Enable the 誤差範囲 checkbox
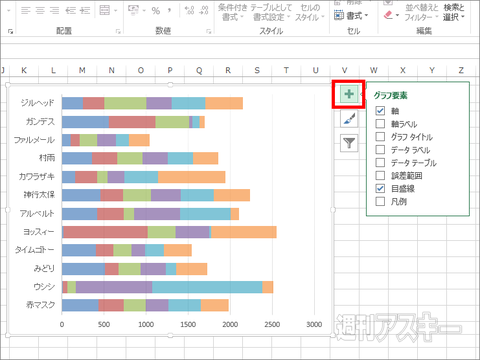The height and width of the screenshot is (360, 480). [380, 175]
